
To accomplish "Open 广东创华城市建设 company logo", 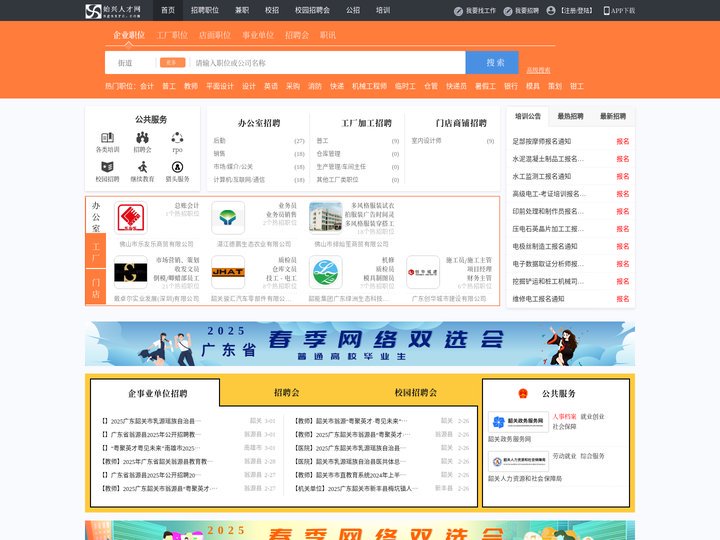I will (423, 272).
